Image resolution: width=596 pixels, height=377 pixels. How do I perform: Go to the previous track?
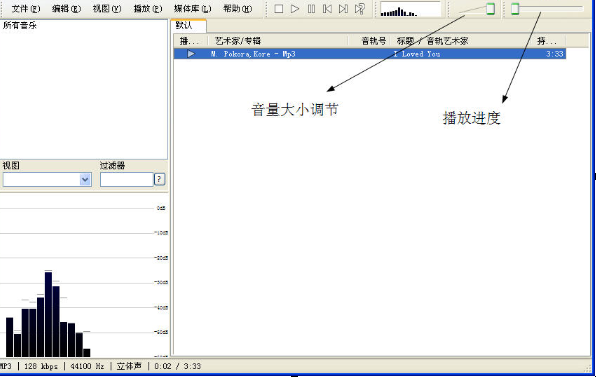pos(327,9)
